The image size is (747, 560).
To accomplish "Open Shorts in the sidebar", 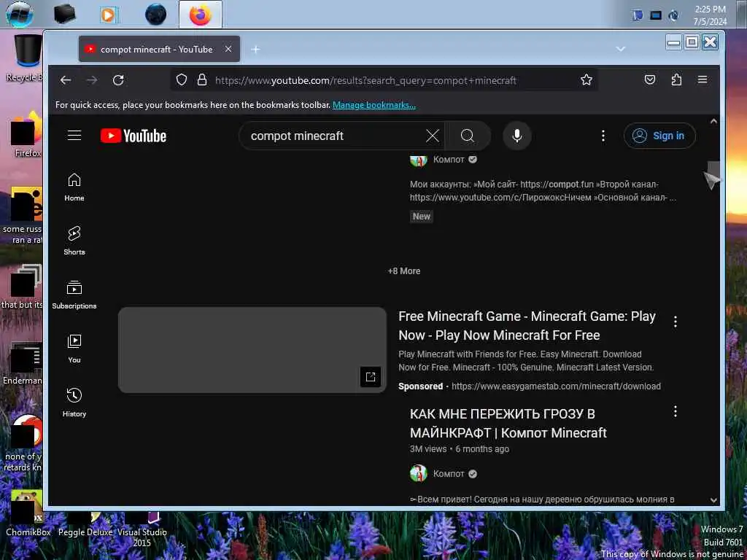I will (x=74, y=241).
